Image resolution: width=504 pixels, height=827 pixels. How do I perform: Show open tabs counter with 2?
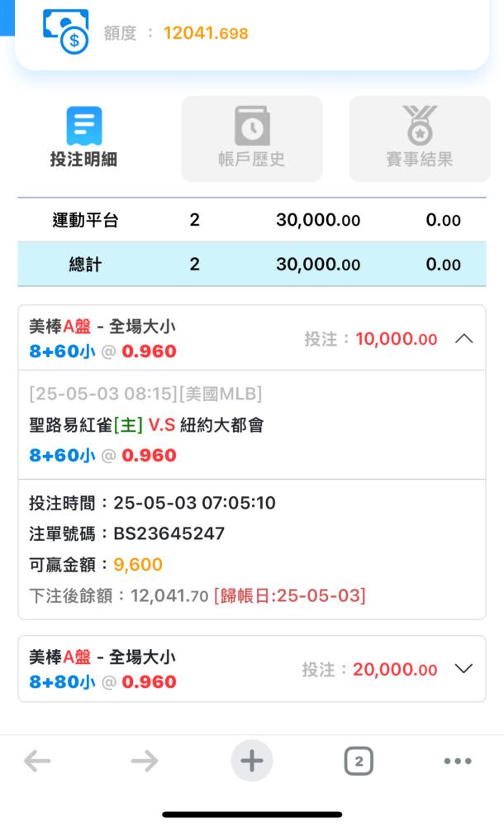(359, 761)
